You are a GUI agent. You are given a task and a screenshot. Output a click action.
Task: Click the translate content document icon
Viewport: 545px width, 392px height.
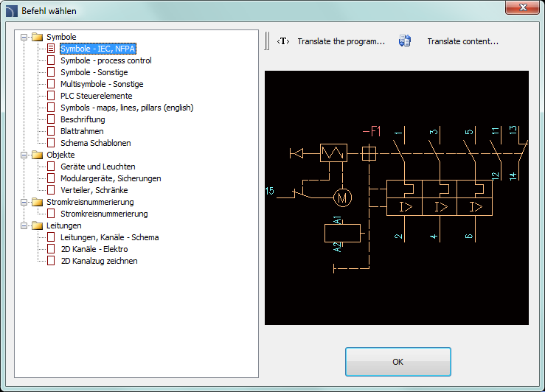tap(405, 41)
